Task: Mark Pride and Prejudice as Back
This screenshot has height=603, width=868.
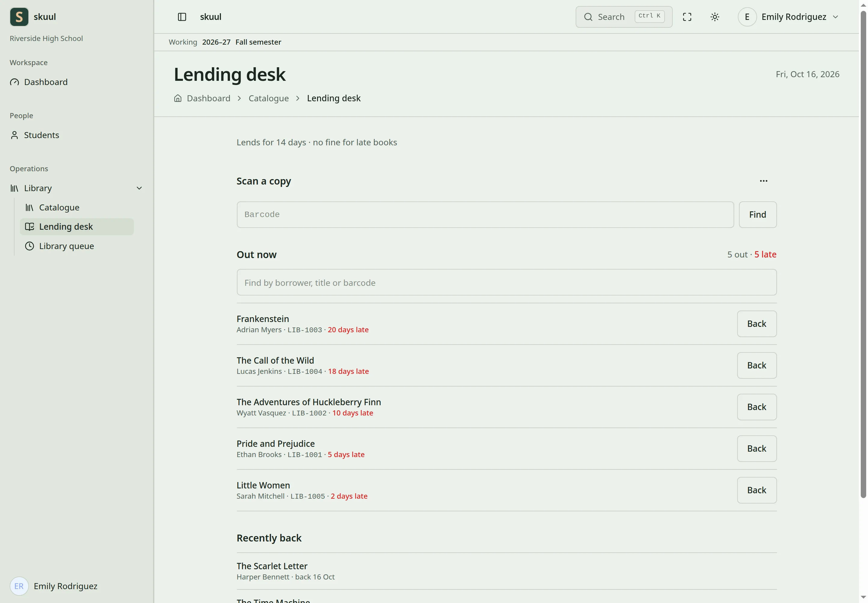Action: click(756, 448)
